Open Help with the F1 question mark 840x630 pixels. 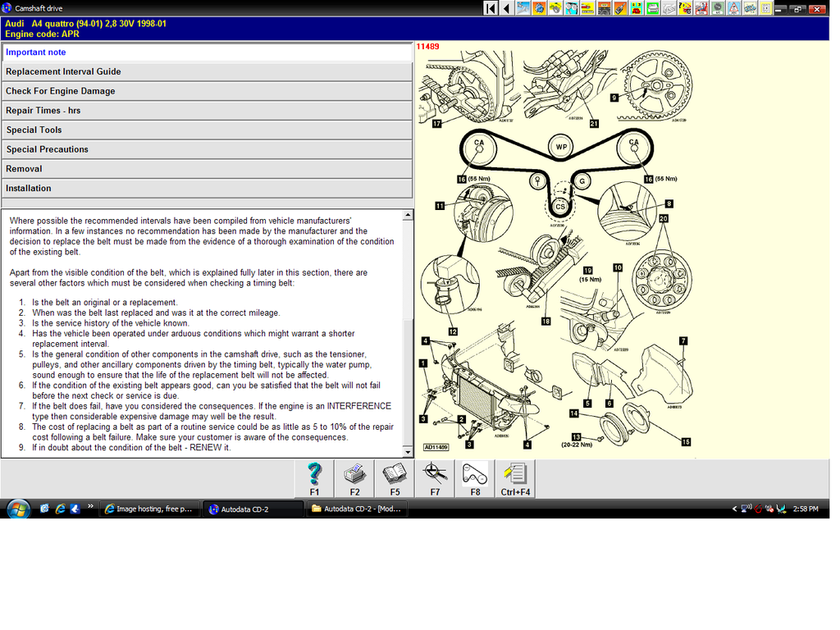[x=314, y=479]
